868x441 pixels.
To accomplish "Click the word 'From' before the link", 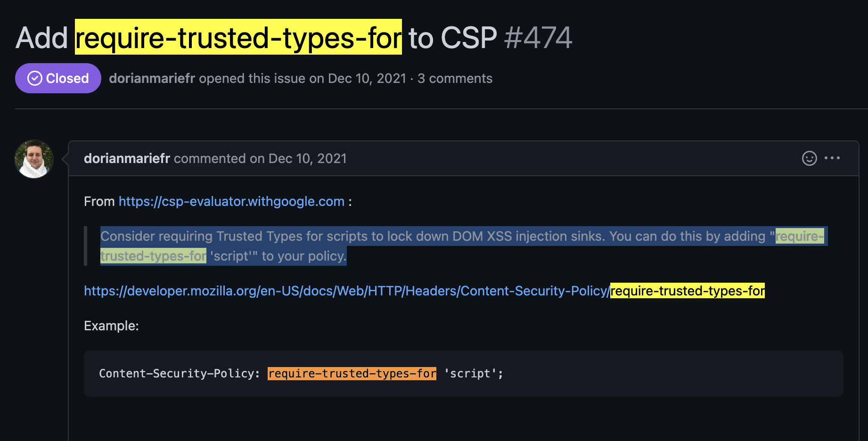I will [99, 201].
